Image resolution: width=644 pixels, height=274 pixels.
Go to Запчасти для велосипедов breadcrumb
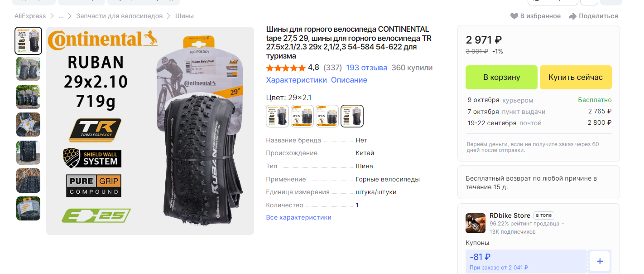pos(119,16)
